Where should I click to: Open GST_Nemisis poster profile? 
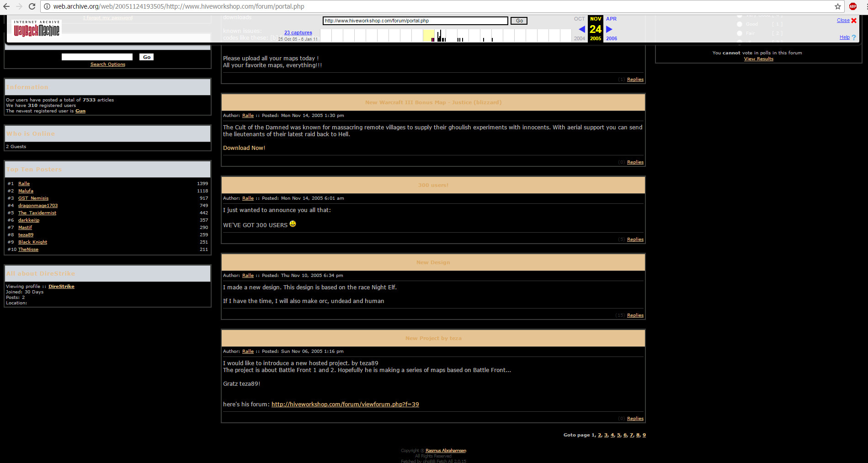click(33, 198)
